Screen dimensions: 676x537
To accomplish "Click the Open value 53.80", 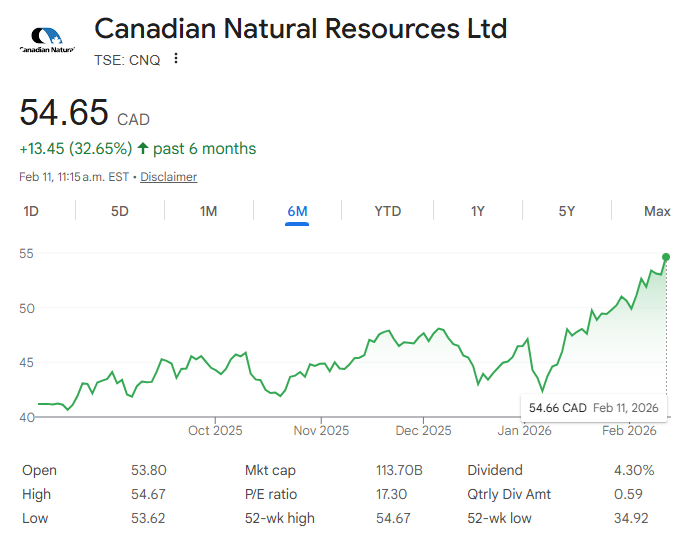I will (149, 470).
